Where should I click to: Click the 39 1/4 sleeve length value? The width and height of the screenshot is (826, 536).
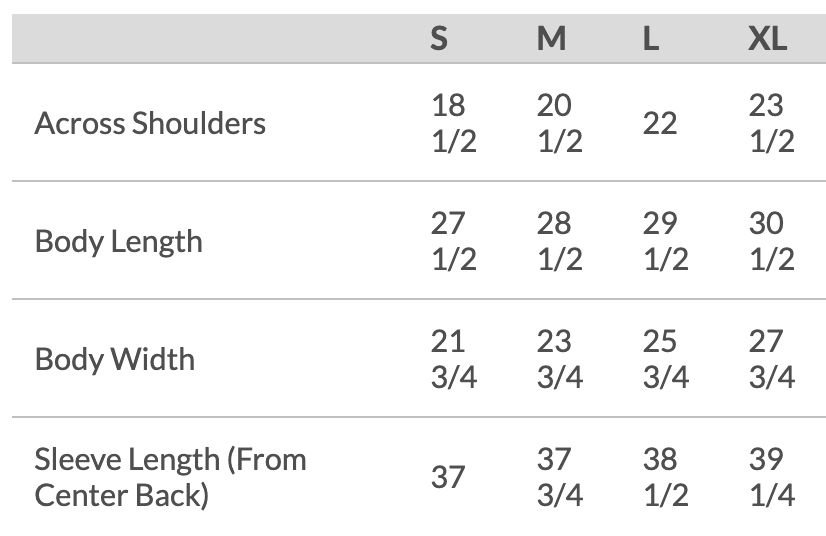tap(772, 477)
